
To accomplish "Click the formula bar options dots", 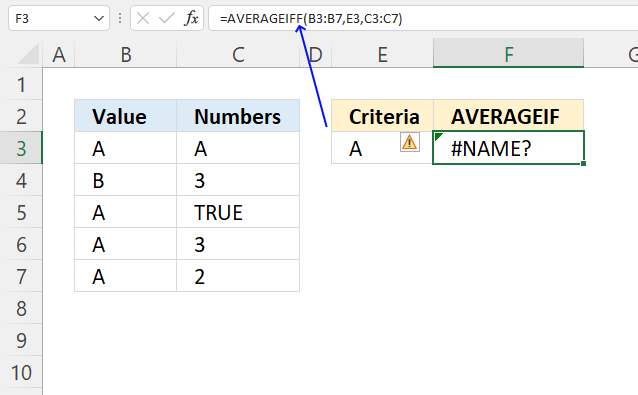I will pyautogui.click(x=120, y=18).
